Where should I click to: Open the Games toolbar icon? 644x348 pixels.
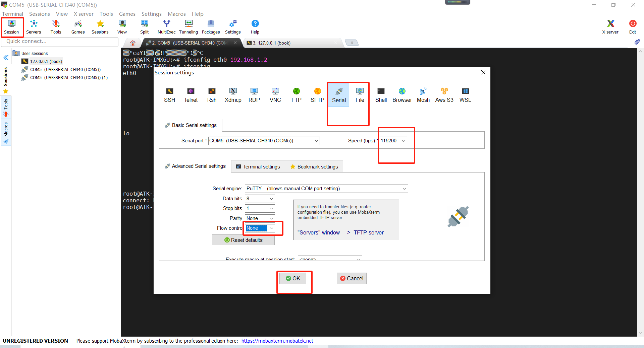click(78, 27)
